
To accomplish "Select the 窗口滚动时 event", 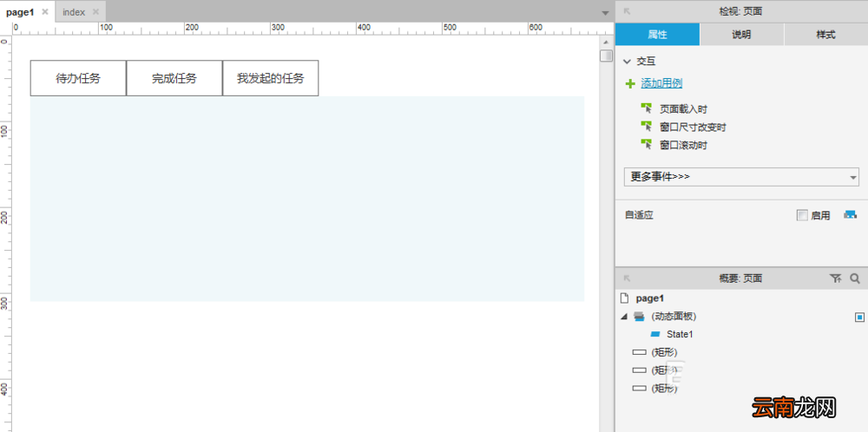I will pos(683,146).
